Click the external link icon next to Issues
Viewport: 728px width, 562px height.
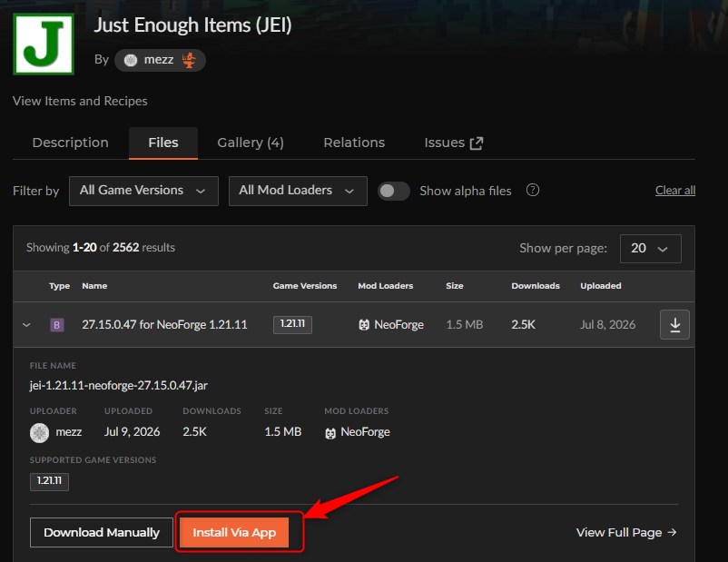pos(477,143)
